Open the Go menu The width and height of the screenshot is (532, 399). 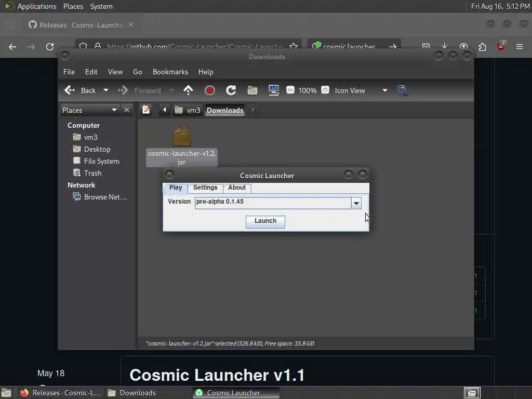pos(137,72)
